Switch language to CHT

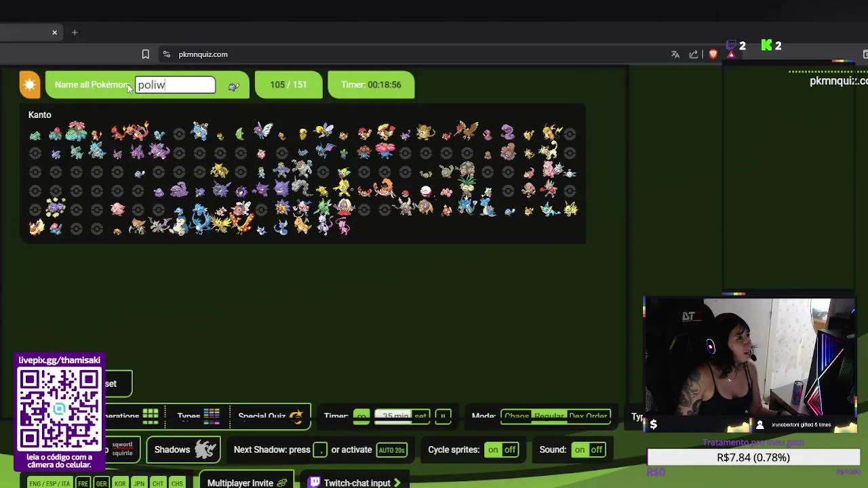click(158, 483)
